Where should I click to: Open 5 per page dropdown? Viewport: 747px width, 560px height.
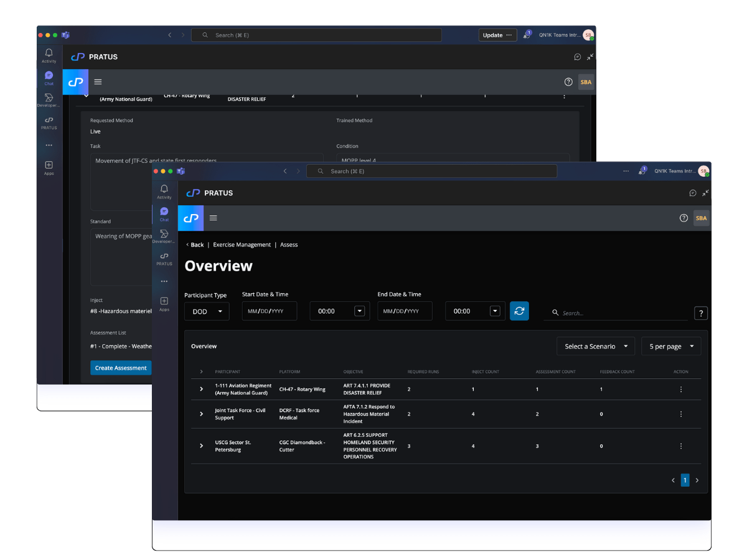[671, 346]
